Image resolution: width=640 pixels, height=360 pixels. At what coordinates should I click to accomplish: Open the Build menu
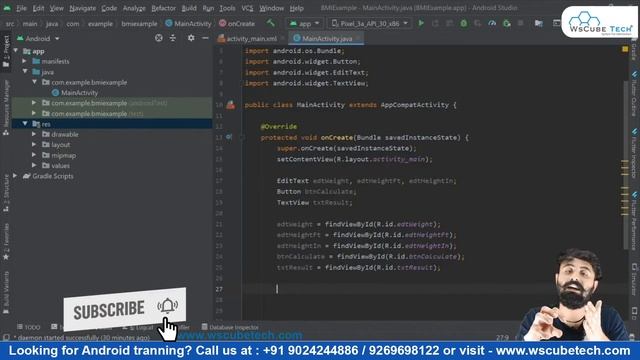tap(189, 8)
